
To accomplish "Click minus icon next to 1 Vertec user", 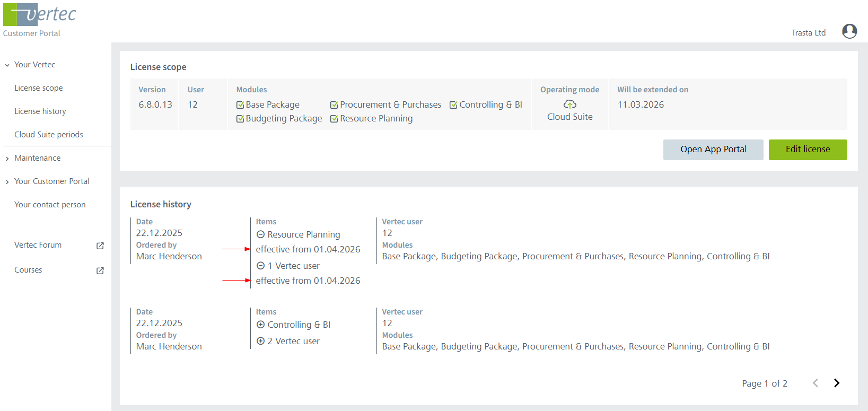I will point(260,266).
